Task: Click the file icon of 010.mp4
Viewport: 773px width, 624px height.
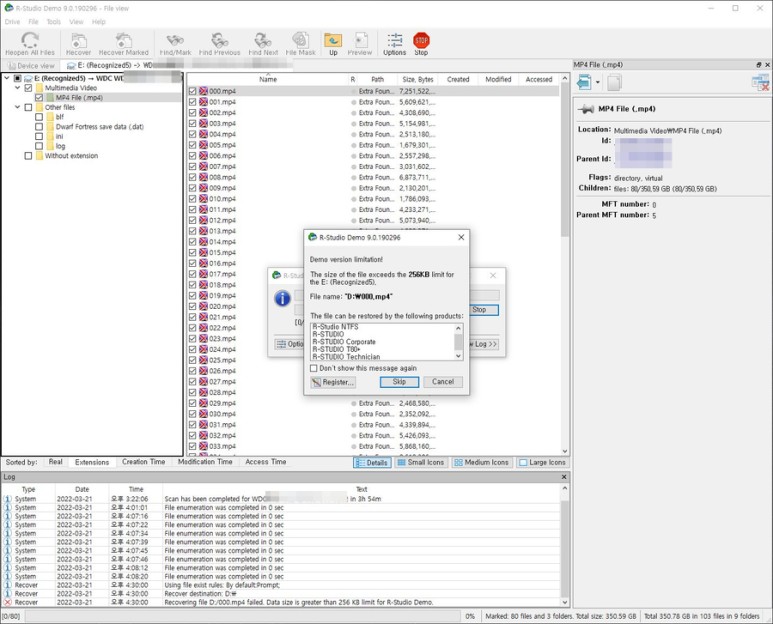Action: click(203, 199)
